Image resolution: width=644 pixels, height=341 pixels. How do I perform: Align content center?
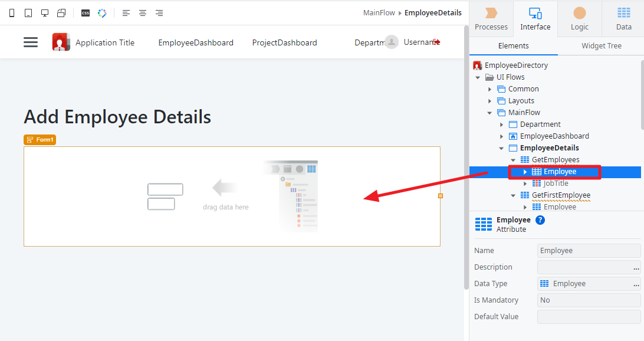pyautogui.click(x=143, y=13)
